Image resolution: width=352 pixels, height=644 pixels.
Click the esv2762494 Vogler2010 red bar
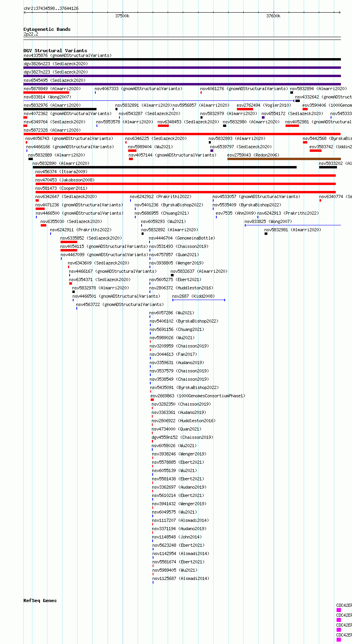(245, 109)
